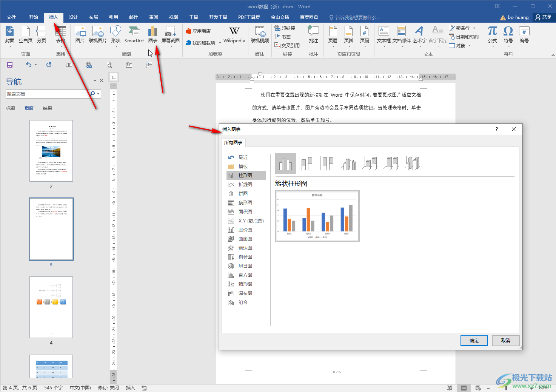
Task: Switch to the Home (开始) tab
Action: pos(34,17)
